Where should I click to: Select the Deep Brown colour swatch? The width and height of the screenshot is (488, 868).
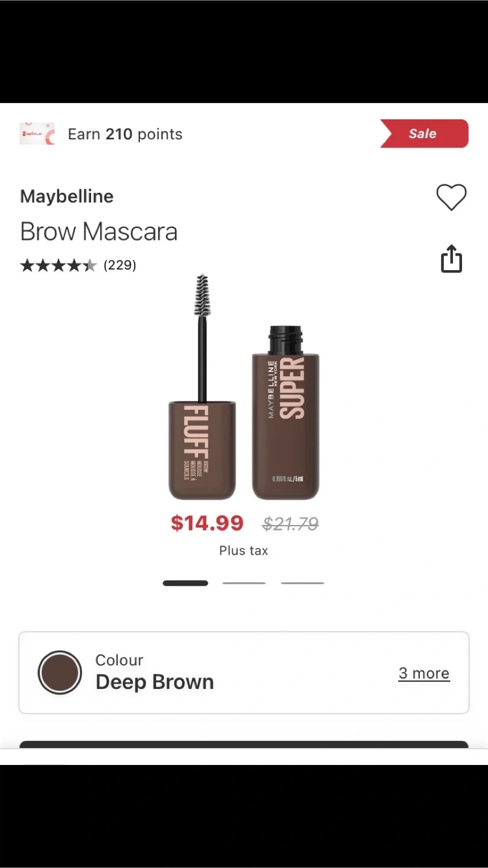click(60, 673)
